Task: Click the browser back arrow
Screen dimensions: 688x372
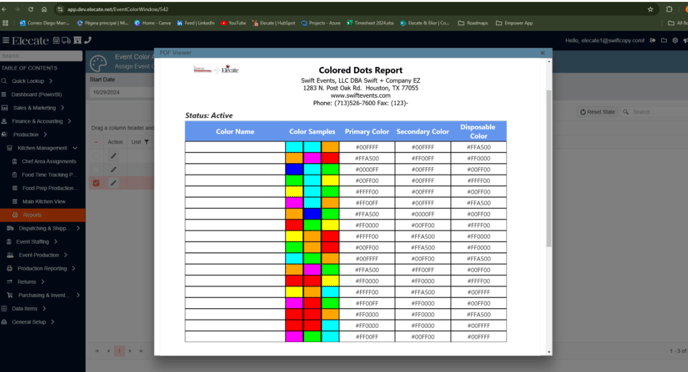Action: (4, 9)
